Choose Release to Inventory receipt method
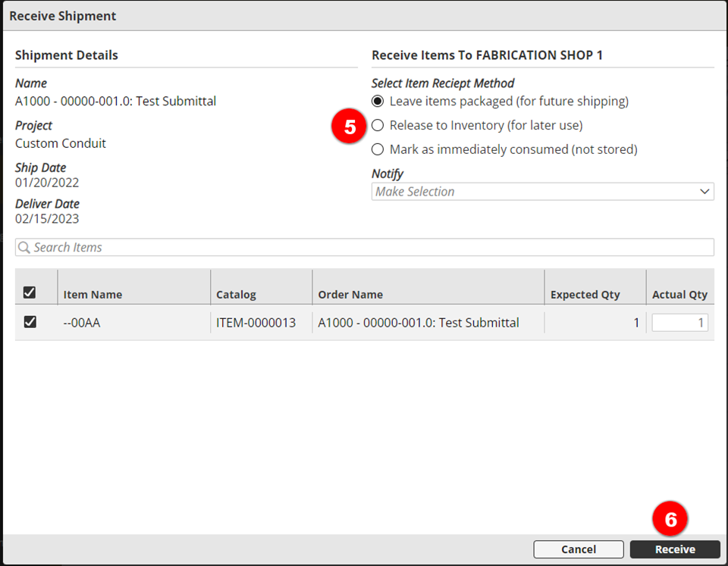Viewport: 728px width, 566px height. 378,126
